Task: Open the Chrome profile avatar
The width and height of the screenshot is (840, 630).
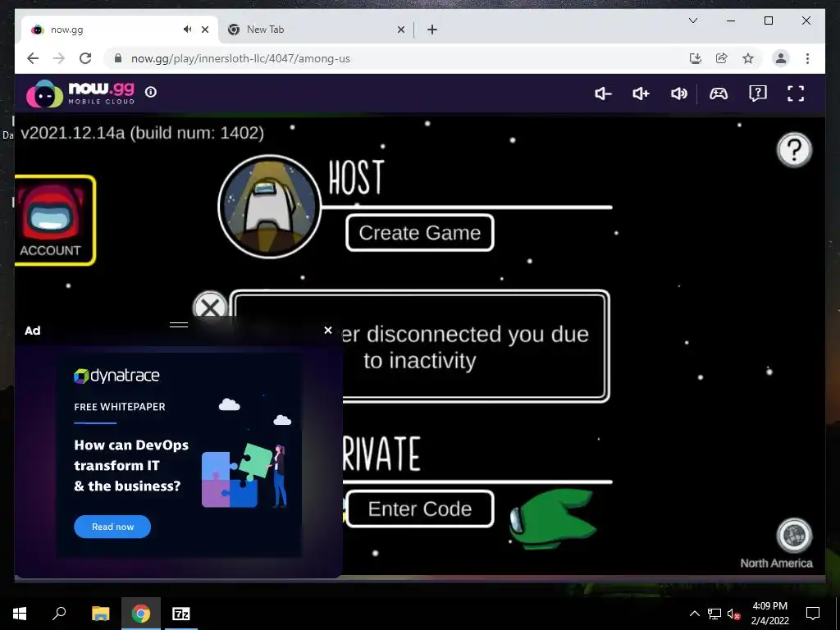Action: [781, 58]
